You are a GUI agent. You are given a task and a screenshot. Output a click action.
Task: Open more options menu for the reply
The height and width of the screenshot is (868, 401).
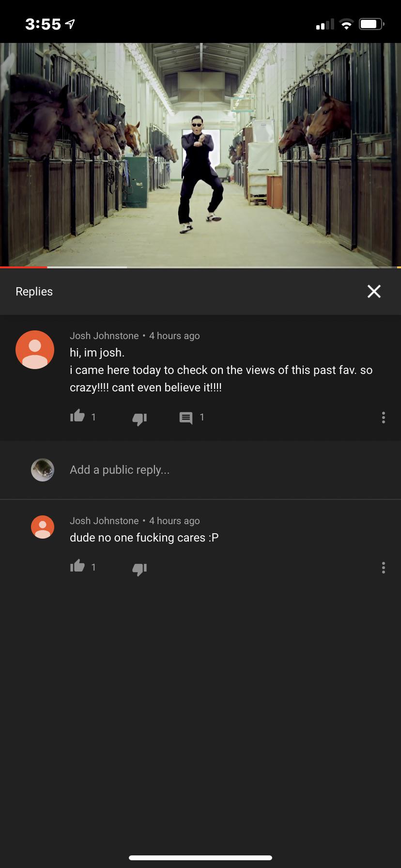(384, 568)
